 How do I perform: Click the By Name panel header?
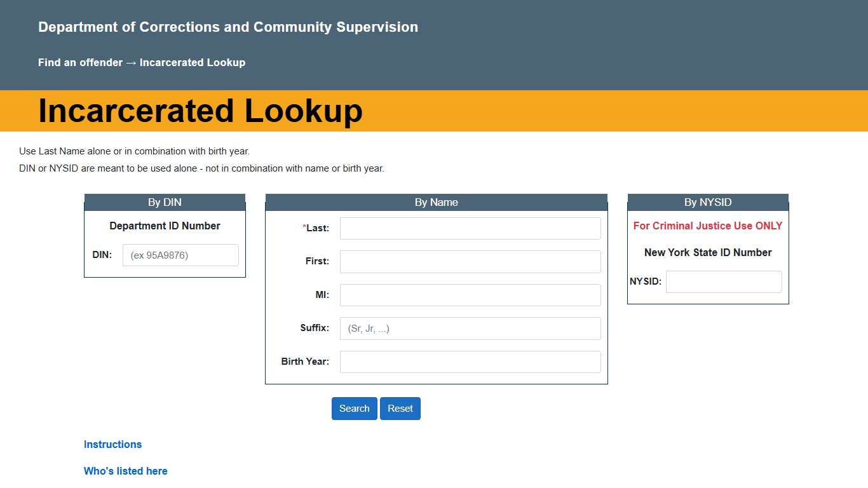pos(436,202)
